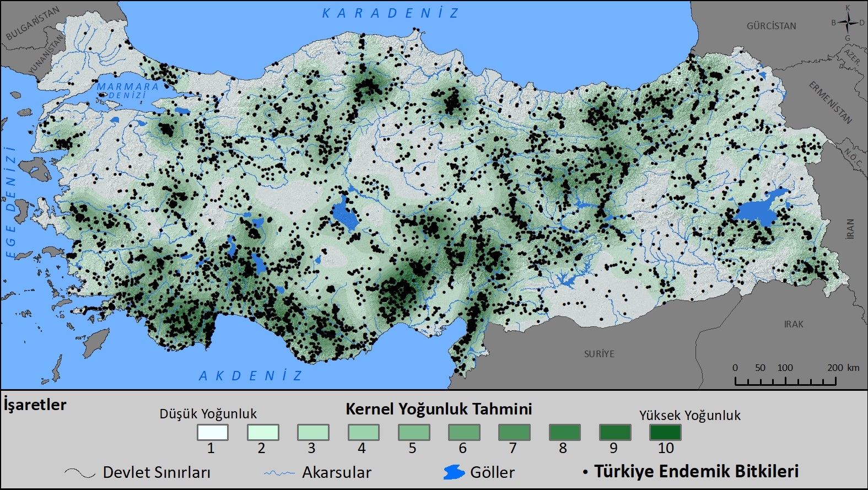Click the border line symbol beside Devlet Sınırları
868x490 pixels.
click(x=80, y=473)
